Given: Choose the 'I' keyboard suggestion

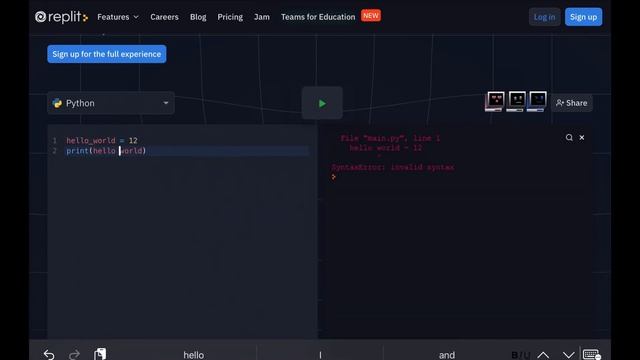Looking at the screenshot, I should click(x=320, y=355).
